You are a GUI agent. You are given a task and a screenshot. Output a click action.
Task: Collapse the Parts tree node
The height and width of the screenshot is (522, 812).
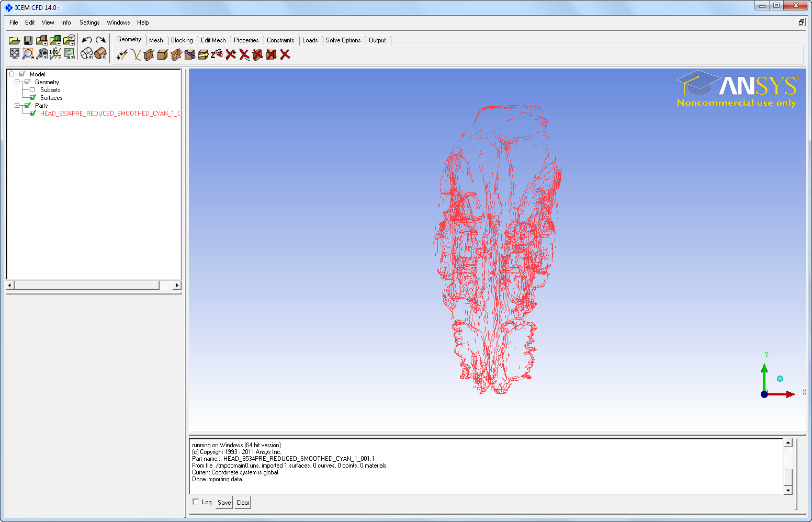[x=17, y=106]
